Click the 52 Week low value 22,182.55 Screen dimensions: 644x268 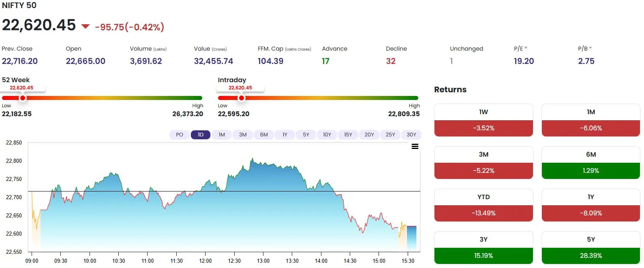point(17,114)
